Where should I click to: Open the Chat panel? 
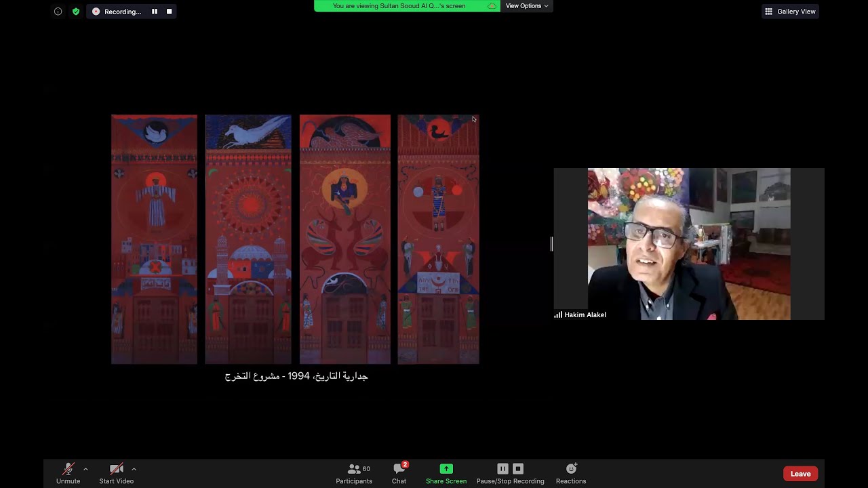coord(399,473)
